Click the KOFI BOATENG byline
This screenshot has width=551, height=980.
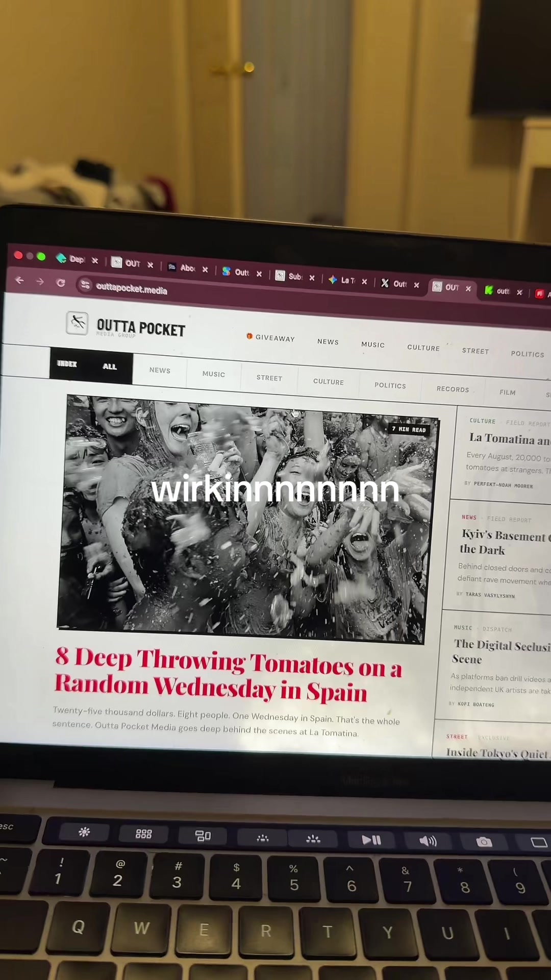click(x=476, y=704)
